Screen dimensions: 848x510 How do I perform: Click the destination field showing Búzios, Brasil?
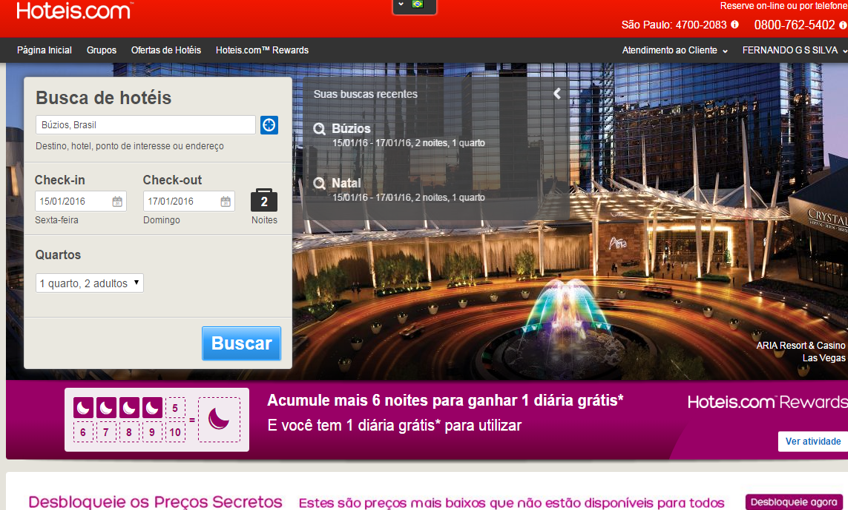click(145, 125)
